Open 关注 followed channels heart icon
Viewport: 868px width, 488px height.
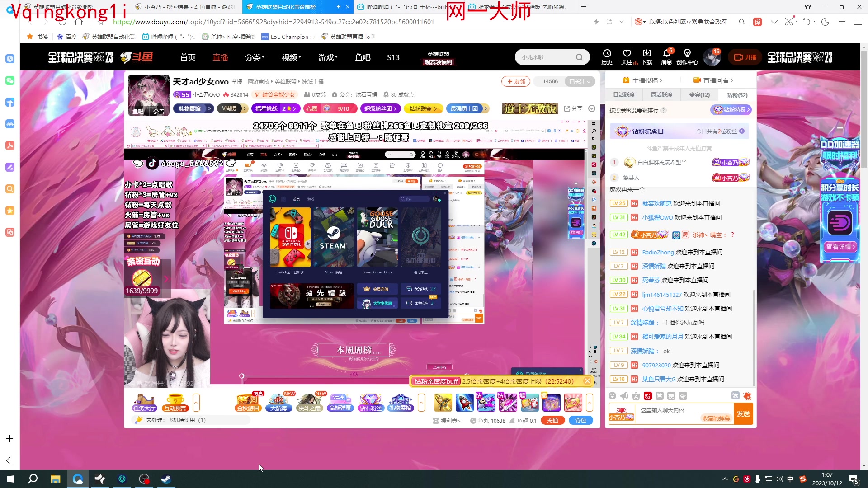[627, 57]
